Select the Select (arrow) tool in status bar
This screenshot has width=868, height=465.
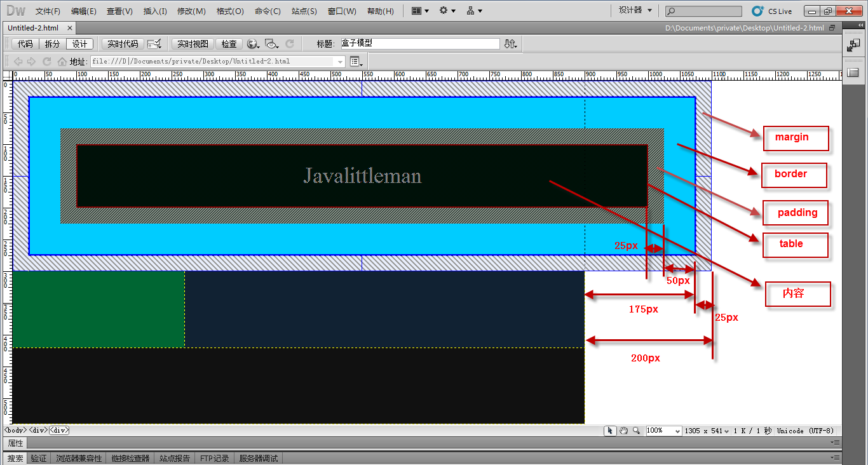click(610, 431)
